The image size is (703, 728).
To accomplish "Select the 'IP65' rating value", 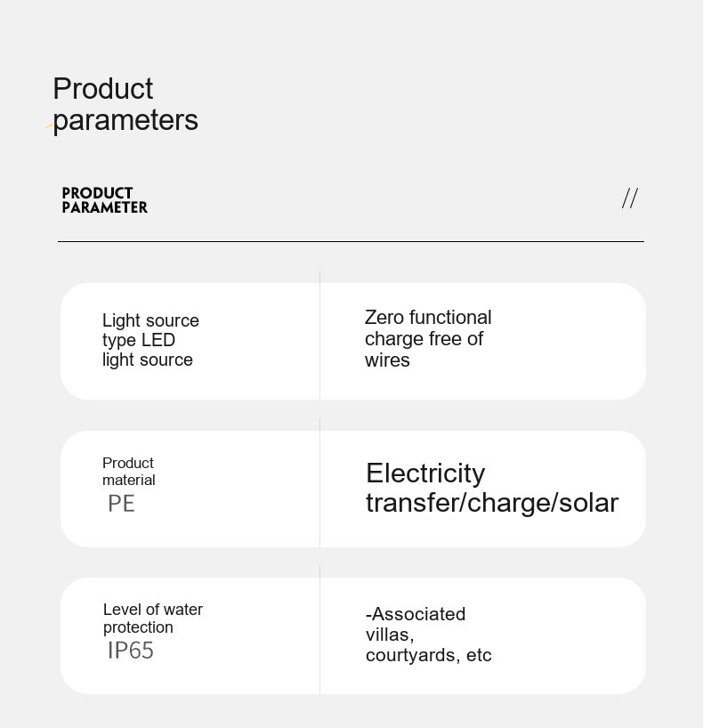I will tap(131, 651).
